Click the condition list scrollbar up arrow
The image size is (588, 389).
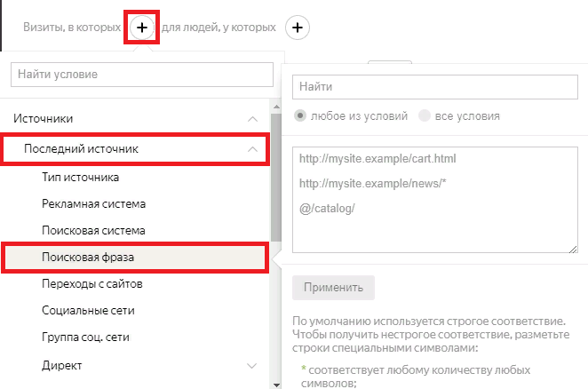pos(276,107)
